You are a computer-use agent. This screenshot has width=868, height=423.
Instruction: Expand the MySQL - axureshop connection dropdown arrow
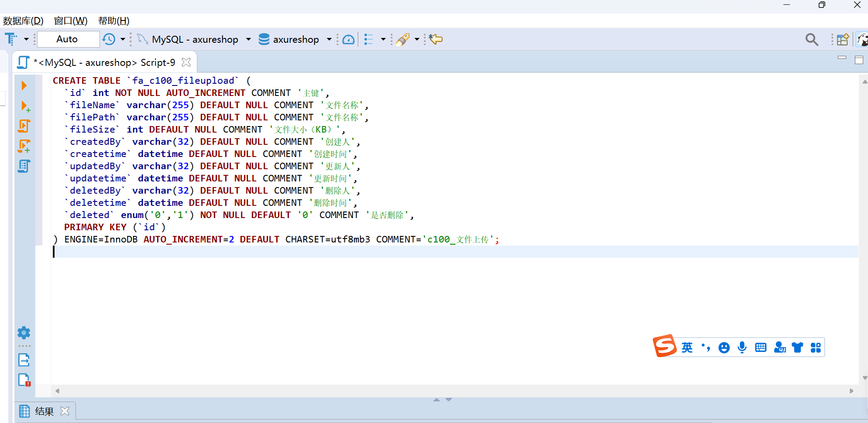pyautogui.click(x=248, y=39)
